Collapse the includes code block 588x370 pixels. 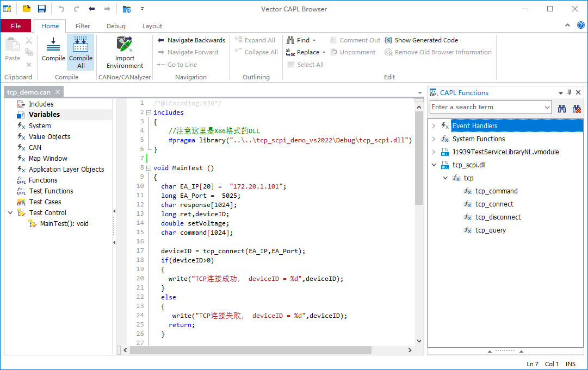point(148,112)
